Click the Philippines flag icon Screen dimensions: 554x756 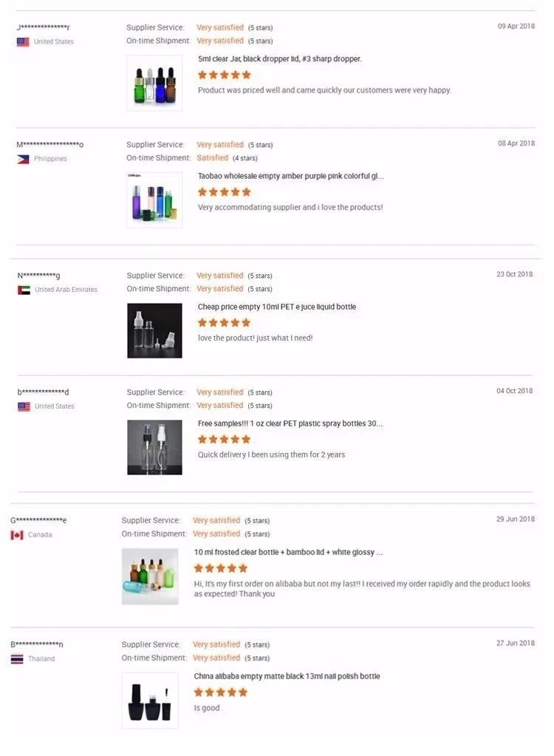tap(23, 159)
